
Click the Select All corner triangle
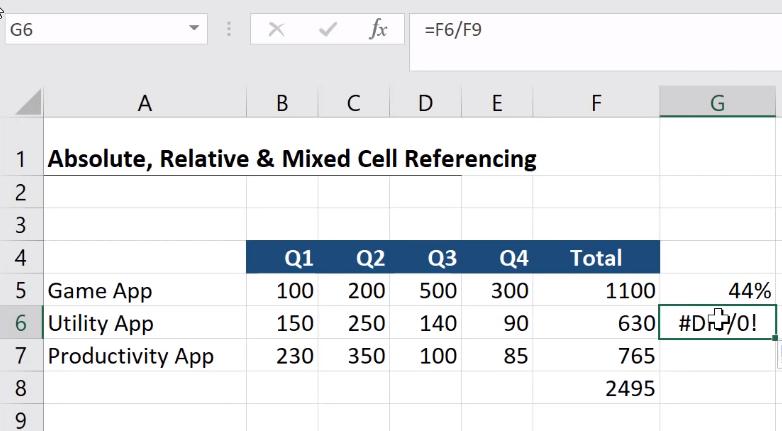pyautogui.click(x=27, y=102)
